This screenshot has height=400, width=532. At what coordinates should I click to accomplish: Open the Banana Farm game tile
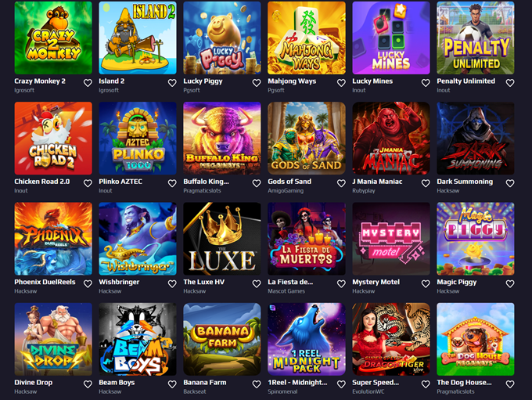click(x=222, y=339)
